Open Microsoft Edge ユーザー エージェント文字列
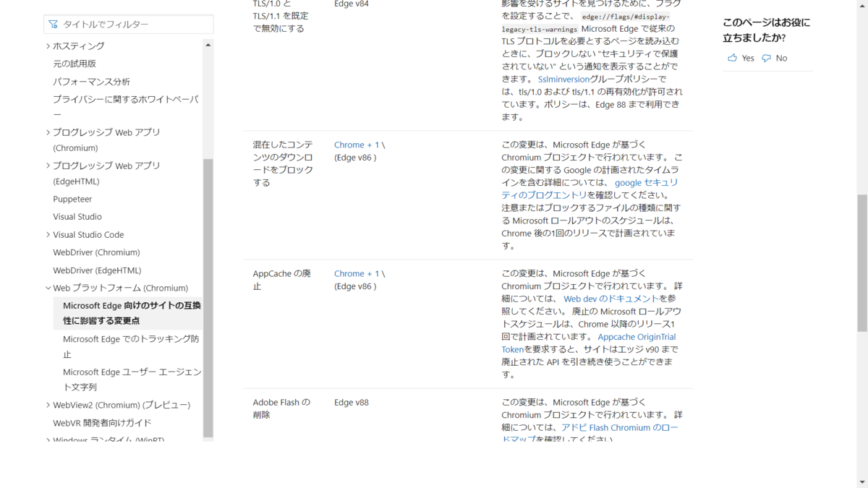This screenshot has height=488, width=868. coord(132,380)
